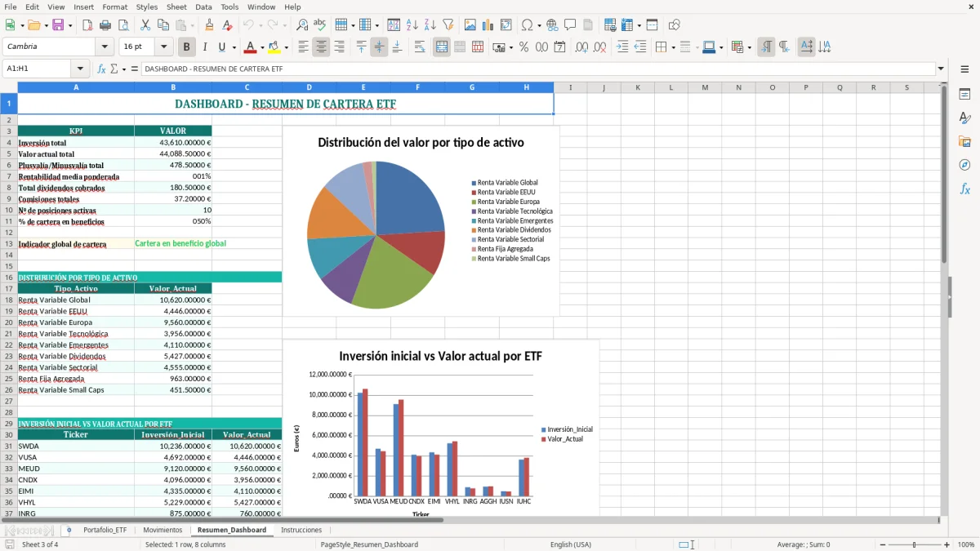Open the font color dropdown arrow
The image size is (980, 551).
tap(261, 47)
